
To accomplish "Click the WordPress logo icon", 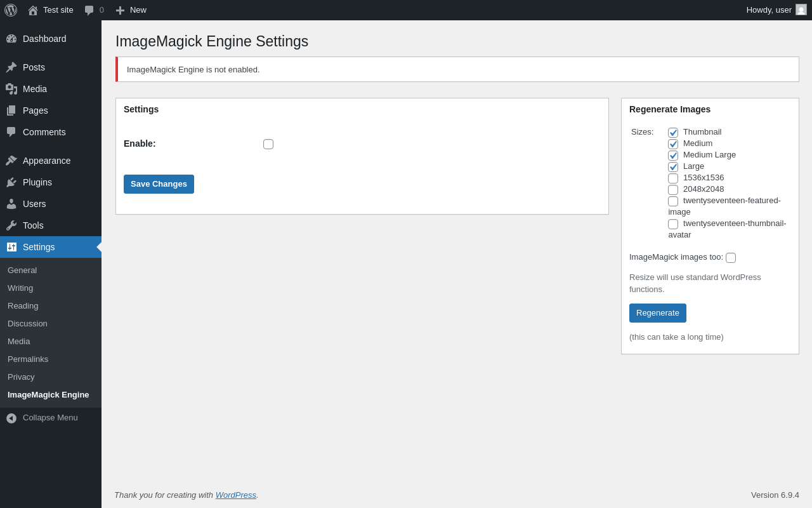I will [11, 10].
